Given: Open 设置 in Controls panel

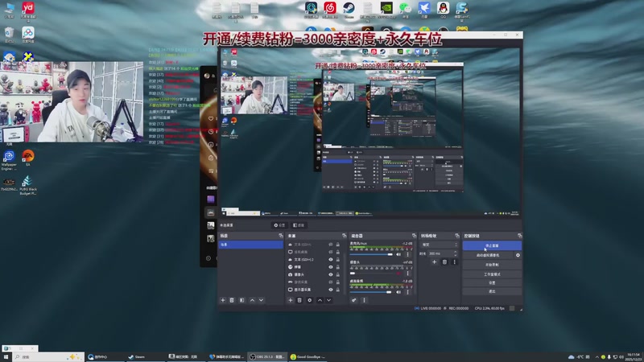Looking at the screenshot, I should point(492,282).
